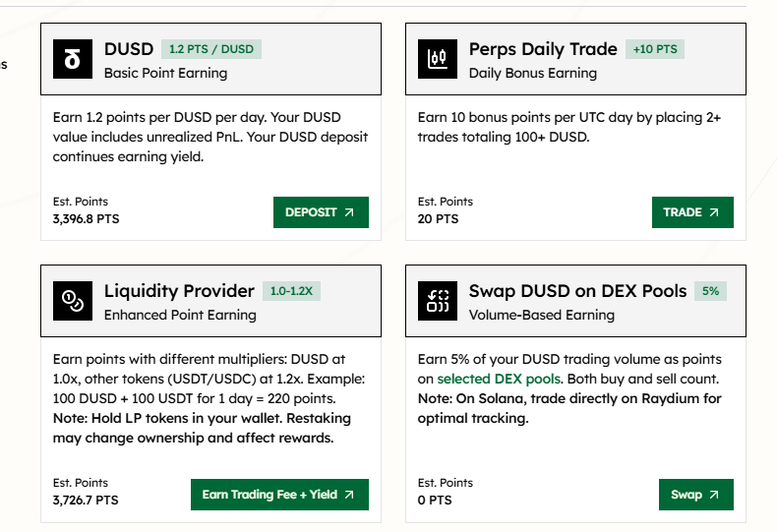Image resolution: width=777 pixels, height=532 pixels.
Task: Click the 1.2 PTS / DUSD badge
Action: (211, 49)
